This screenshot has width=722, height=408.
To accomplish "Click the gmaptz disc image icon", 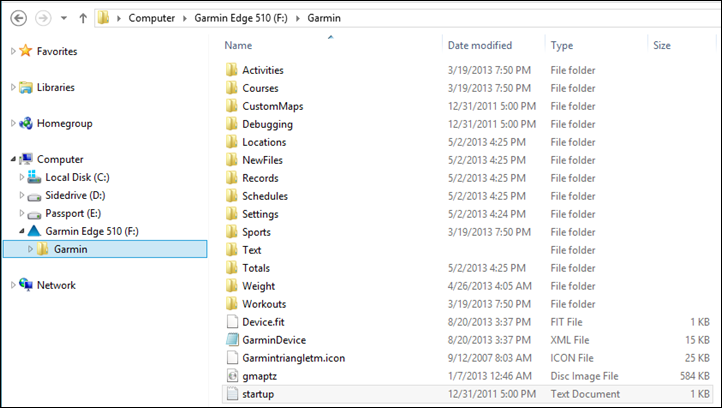I will click(x=232, y=375).
